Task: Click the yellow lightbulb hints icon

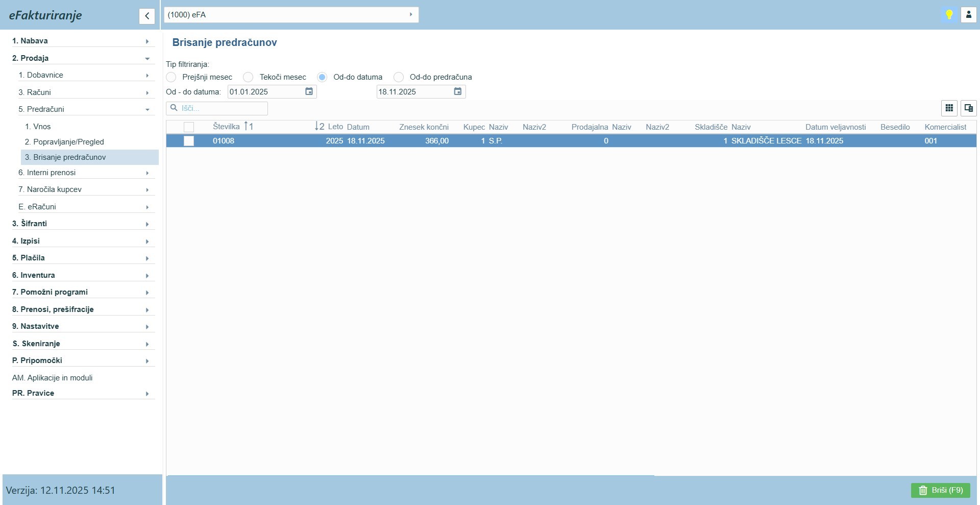Action: [x=949, y=15]
